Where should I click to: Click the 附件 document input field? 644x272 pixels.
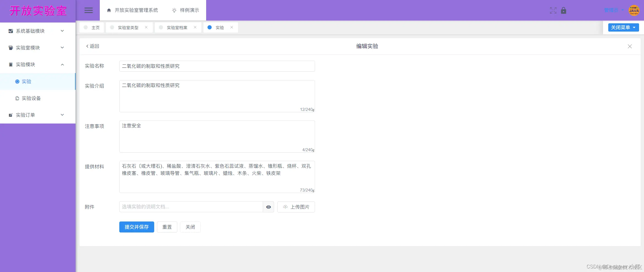(x=191, y=207)
